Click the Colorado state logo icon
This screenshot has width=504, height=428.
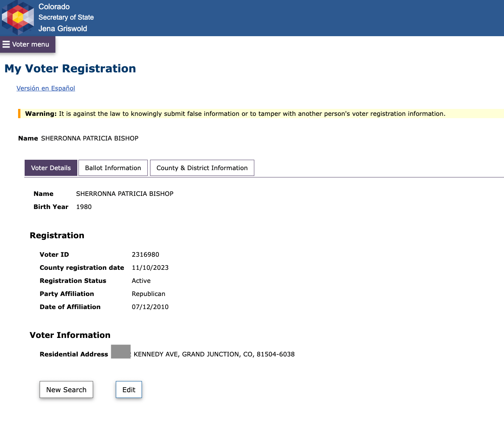click(x=18, y=18)
